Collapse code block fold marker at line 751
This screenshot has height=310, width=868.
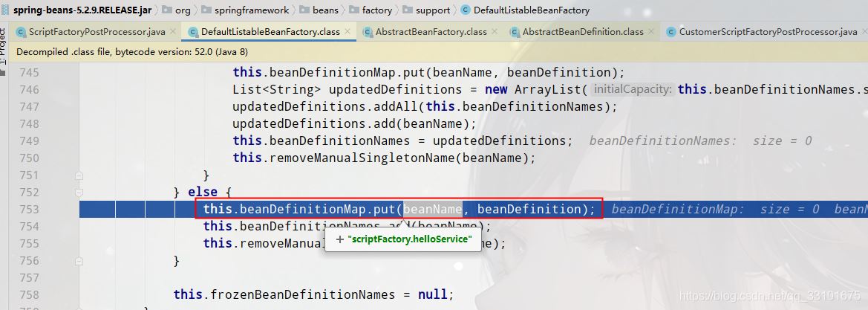79,175
